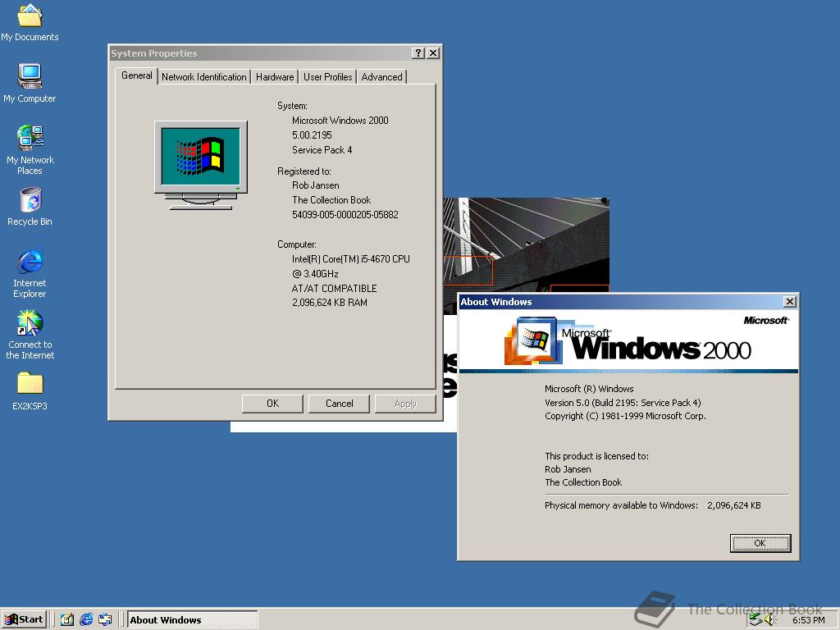840x630 pixels.
Task: Launch Internet Explorer from quick launch
Action: pyautogui.click(x=86, y=619)
